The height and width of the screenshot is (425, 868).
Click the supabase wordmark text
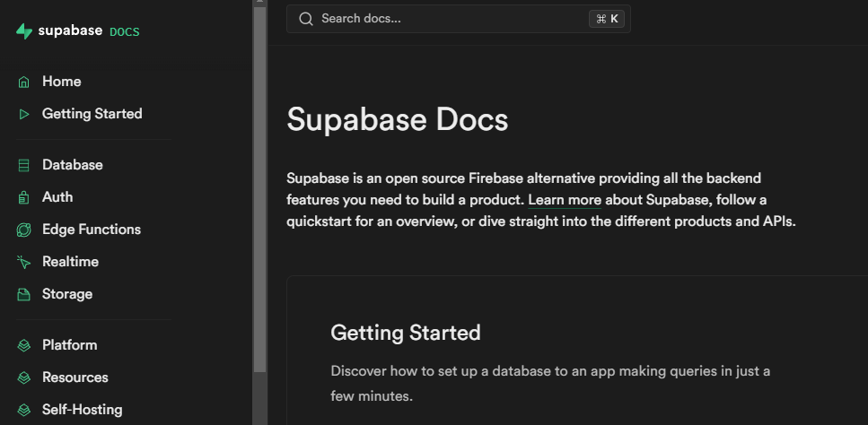coord(70,30)
